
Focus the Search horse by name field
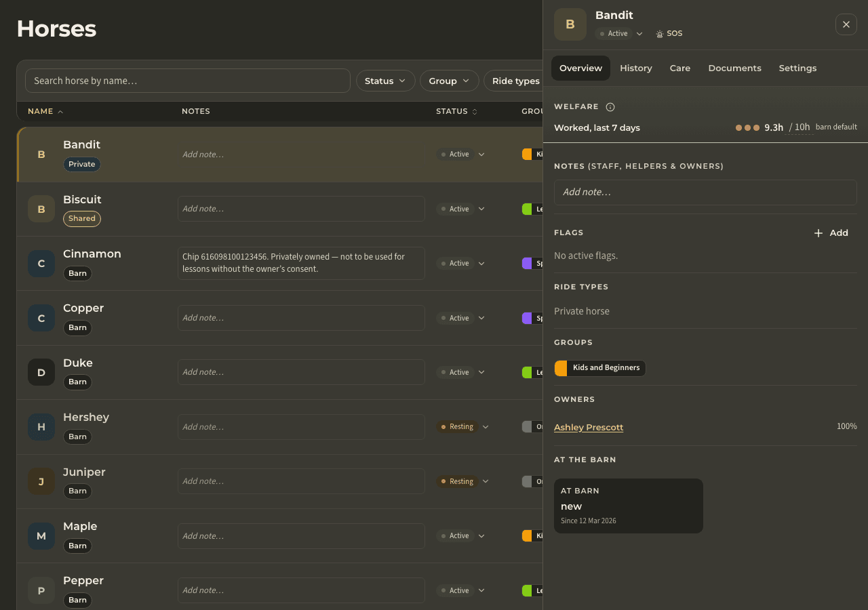point(188,81)
